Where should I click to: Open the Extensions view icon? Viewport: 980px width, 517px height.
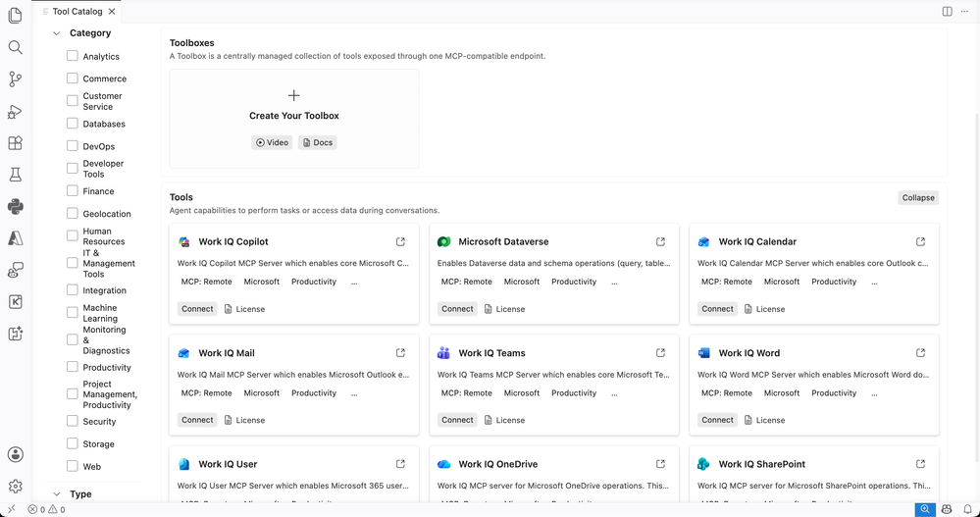(15, 143)
